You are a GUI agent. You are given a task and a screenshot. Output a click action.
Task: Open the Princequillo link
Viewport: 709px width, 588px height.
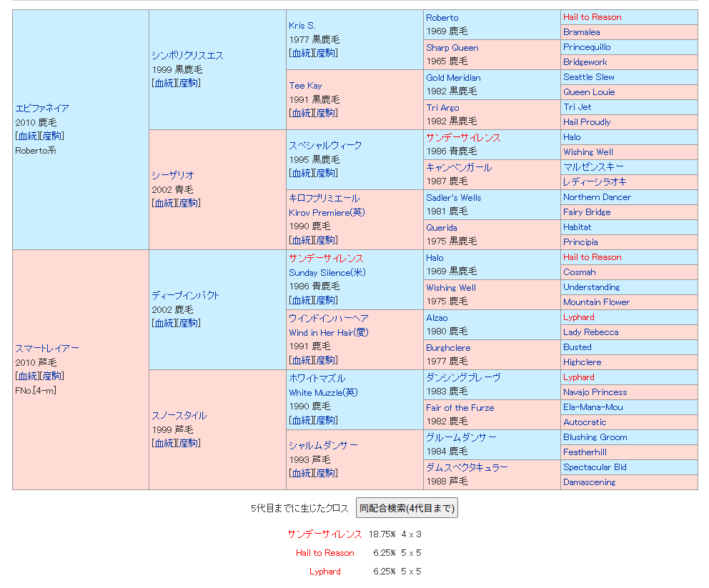click(x=587, y=47)
